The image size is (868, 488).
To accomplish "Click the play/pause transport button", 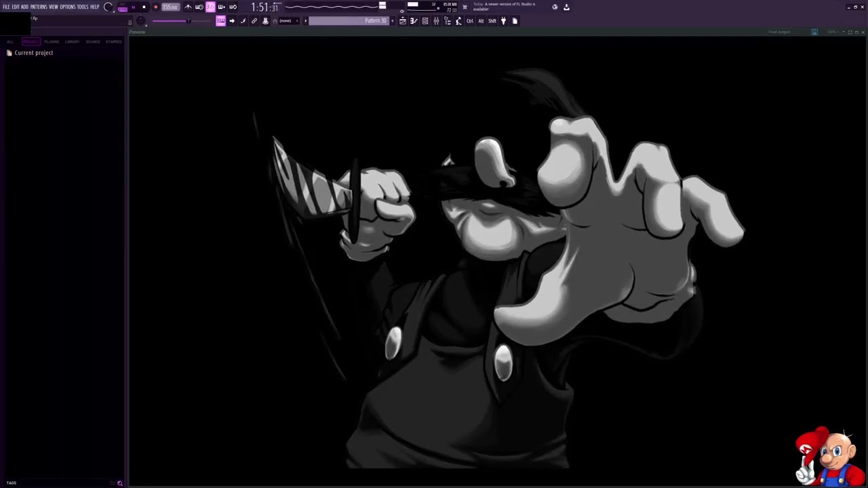I will coord(133,7).
